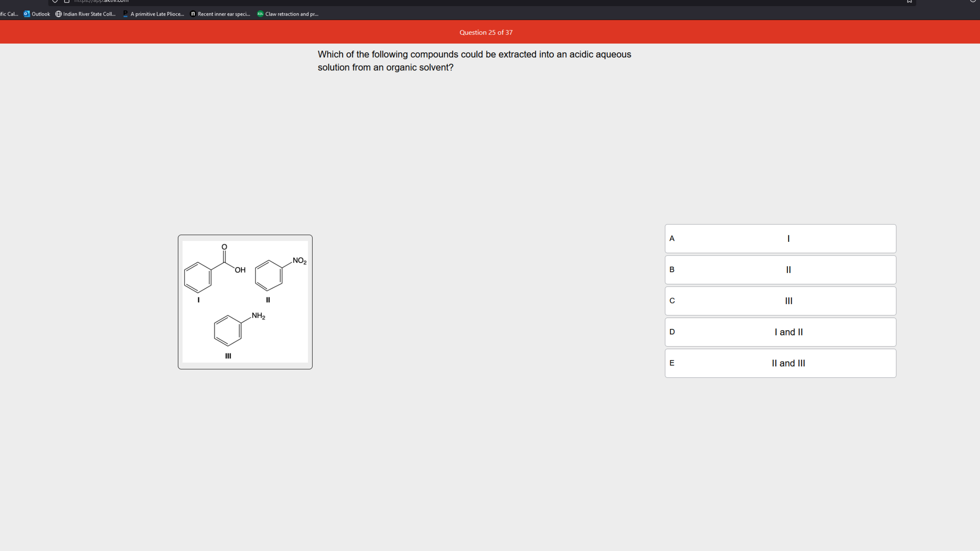Click the 'Question 25 of 37' banner
The height and width of the screenshot is (551, 980).
pyautogui.click(x=486, y=32)
